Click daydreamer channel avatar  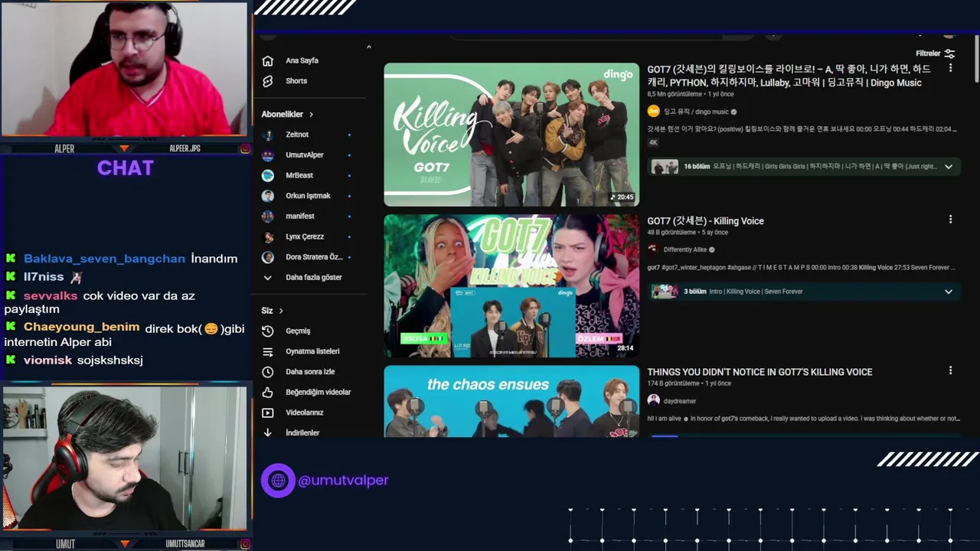coord(653,400)
